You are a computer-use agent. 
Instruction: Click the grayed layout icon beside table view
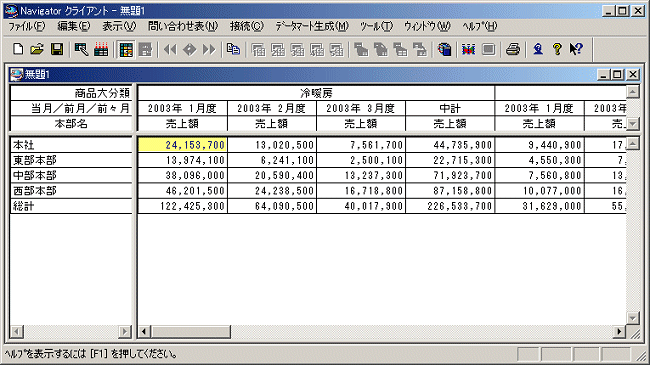(x=146, y=50)
